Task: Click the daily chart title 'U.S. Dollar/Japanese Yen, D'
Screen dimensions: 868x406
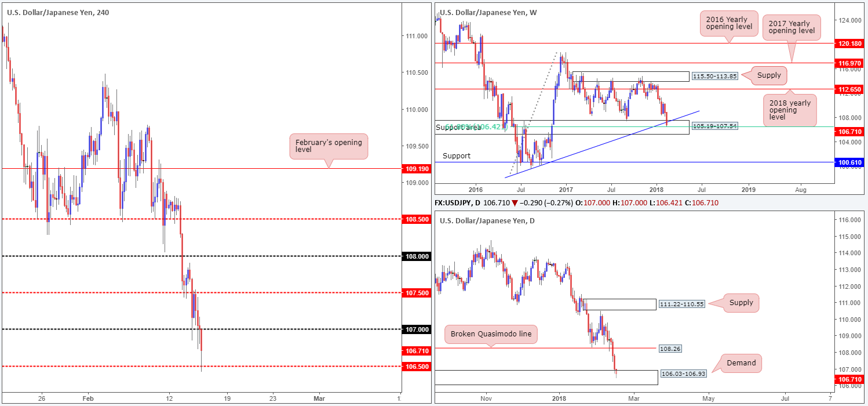Action: pyautogui.click(x=486, y=220)
